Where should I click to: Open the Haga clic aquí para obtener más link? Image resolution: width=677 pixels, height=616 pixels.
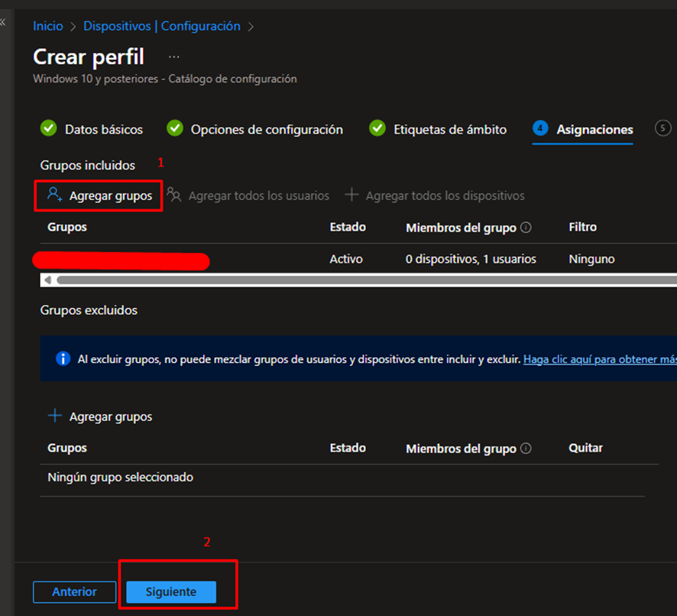click(x=599, y=358)
